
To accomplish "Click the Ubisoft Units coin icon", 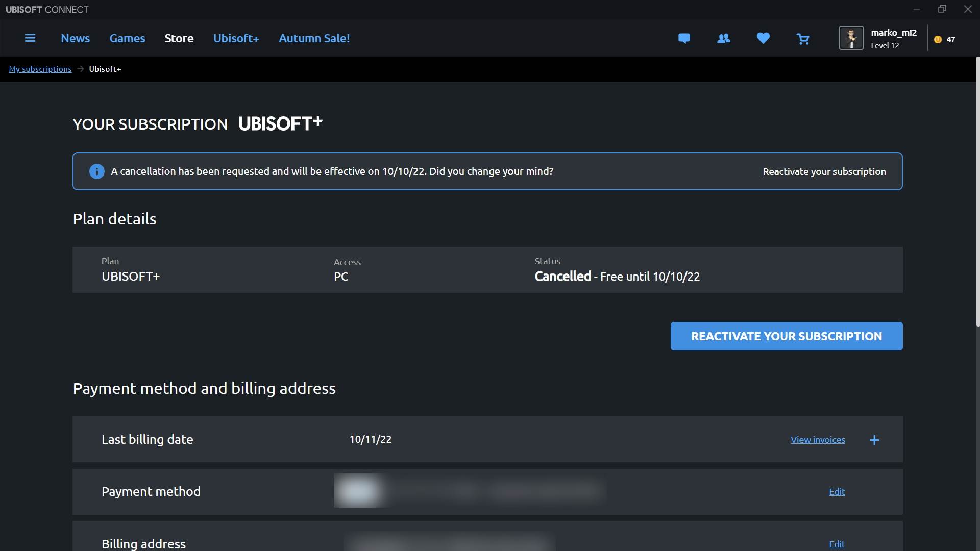I will (939, 38).
